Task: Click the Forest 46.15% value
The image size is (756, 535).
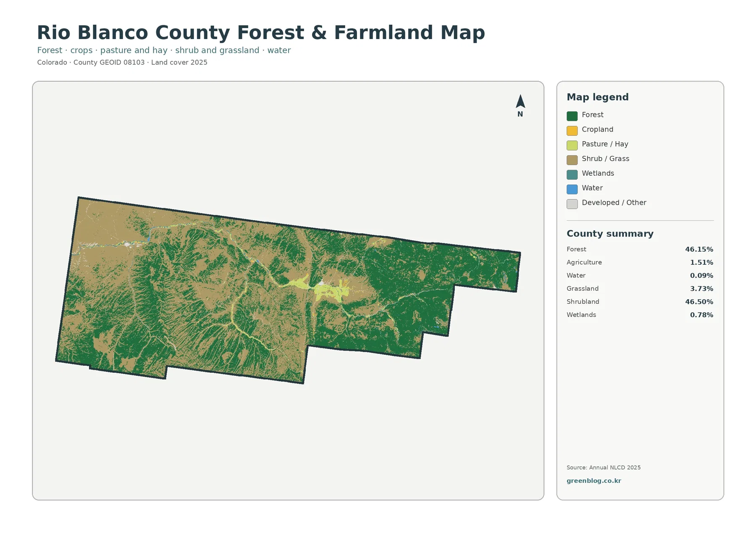Action: (699, 249)
